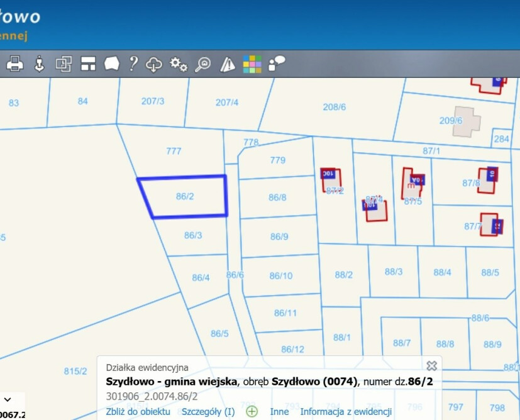Image resolution: width=520 pixels, height=420 pixels.
Task: Click parcel label 207/3
Action: [x=153, y=101]
